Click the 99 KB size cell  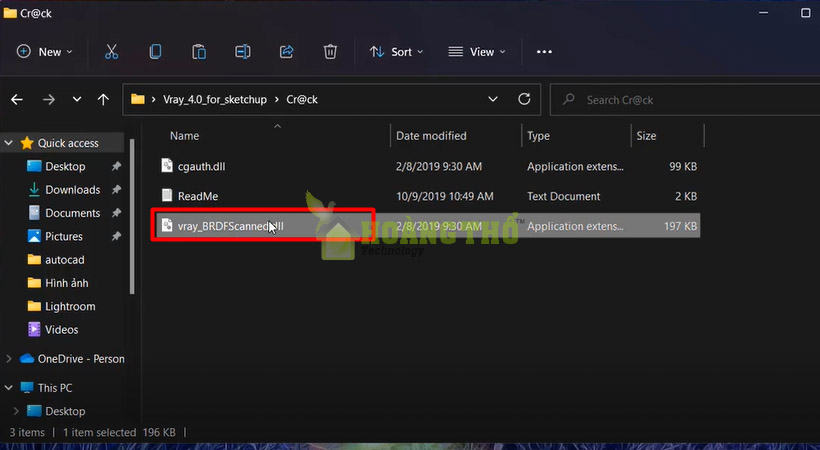683,166
